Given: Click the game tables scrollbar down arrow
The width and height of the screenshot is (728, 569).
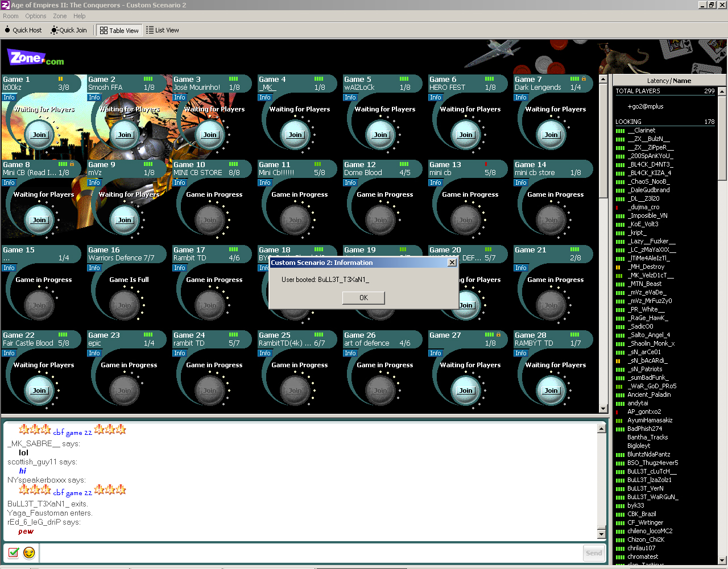Looking at the screenshot, I should tap(603, 409).
